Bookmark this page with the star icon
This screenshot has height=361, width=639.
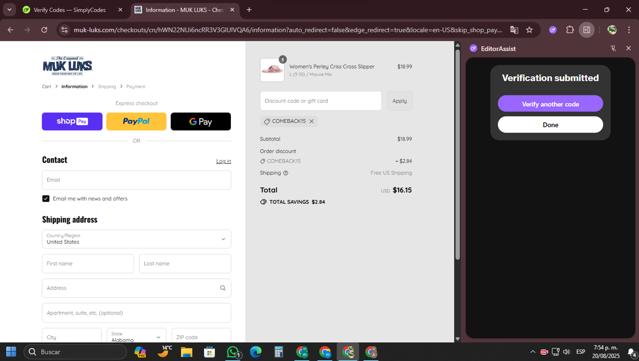pos(529,30)
